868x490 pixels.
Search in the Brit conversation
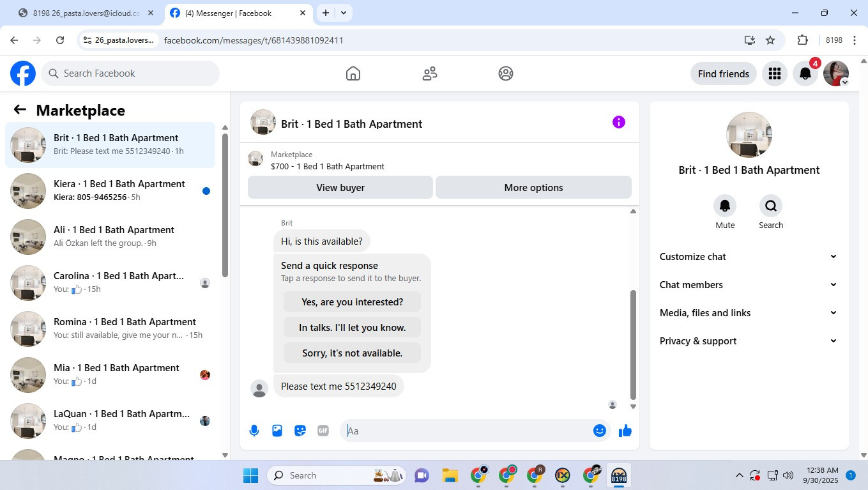771,206
